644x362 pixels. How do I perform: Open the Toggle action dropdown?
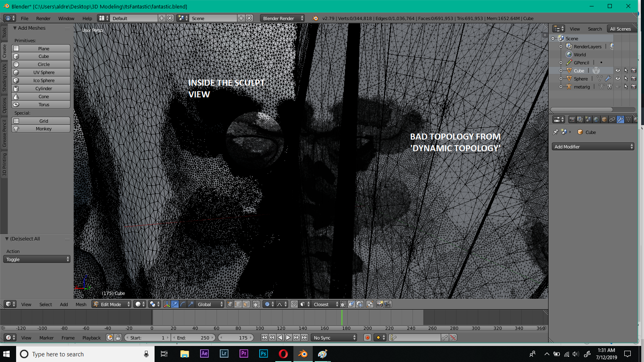click(x=37, y=259)
